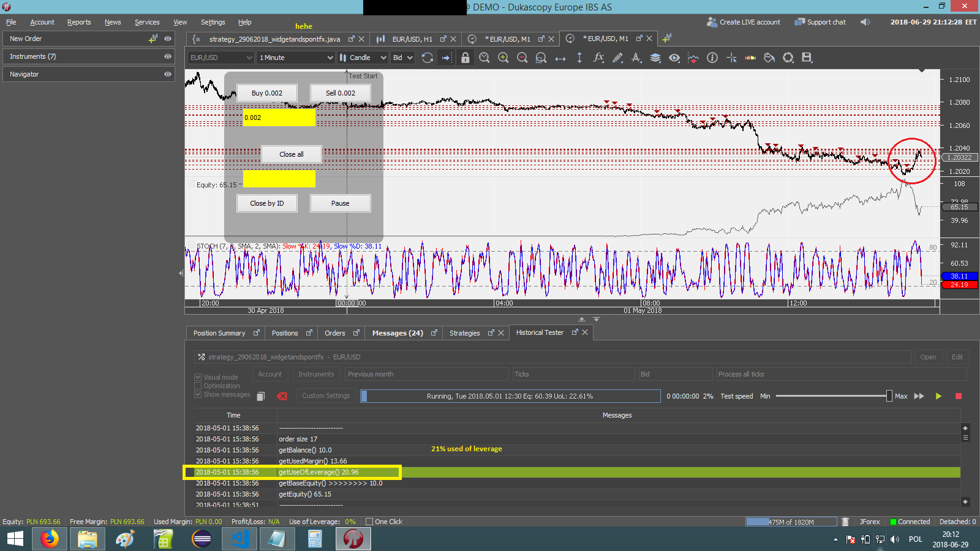Click the Buy 0.002 button
This screenshot has width=980, height=551.
[267, 93]
